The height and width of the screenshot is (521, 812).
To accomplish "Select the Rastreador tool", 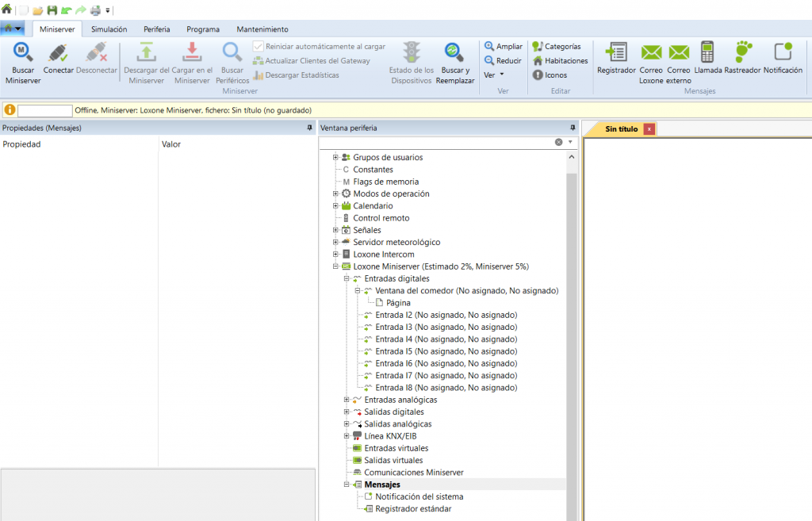I will (x=742, y=59).
